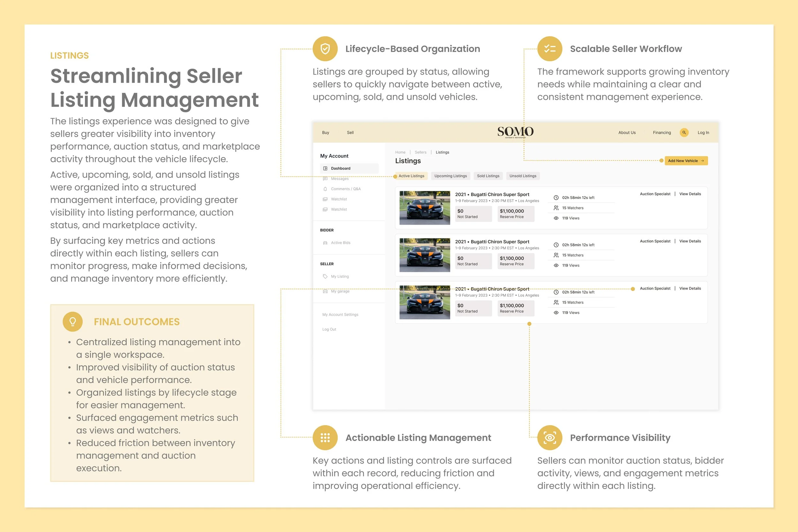The width and height of the screenshot is (798, 532).
Task: Click the watchers icon in third listing
Action: [556, 302]
